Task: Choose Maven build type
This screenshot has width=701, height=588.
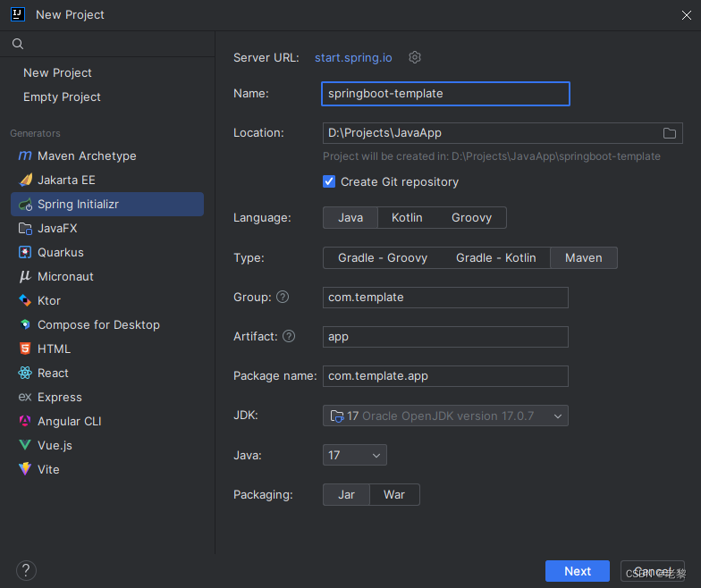Action: pos(583,257)
